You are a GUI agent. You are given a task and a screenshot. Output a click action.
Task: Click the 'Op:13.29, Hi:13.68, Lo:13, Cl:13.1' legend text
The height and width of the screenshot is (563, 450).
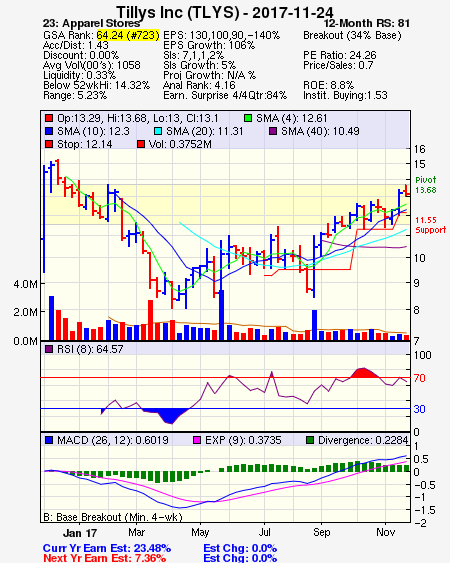138,118
